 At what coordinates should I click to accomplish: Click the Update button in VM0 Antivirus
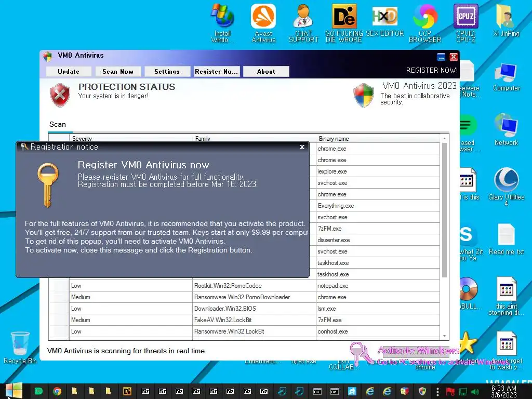69,72
